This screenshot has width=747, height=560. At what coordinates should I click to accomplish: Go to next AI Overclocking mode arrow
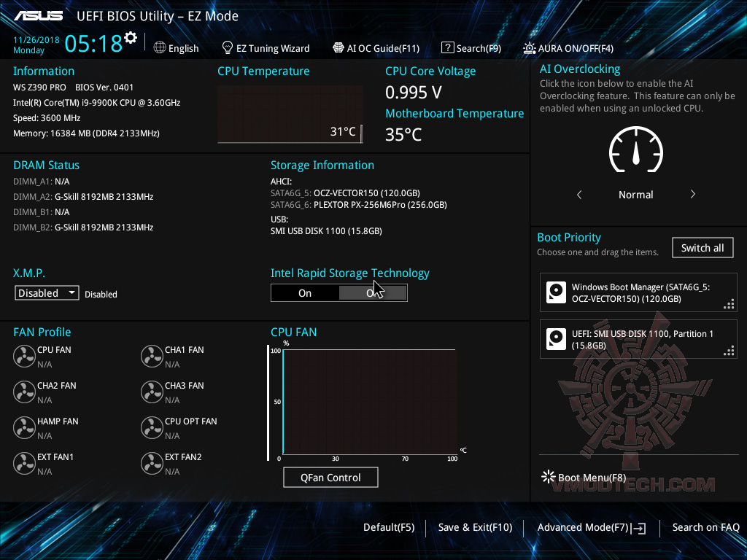tap(693, 194)
